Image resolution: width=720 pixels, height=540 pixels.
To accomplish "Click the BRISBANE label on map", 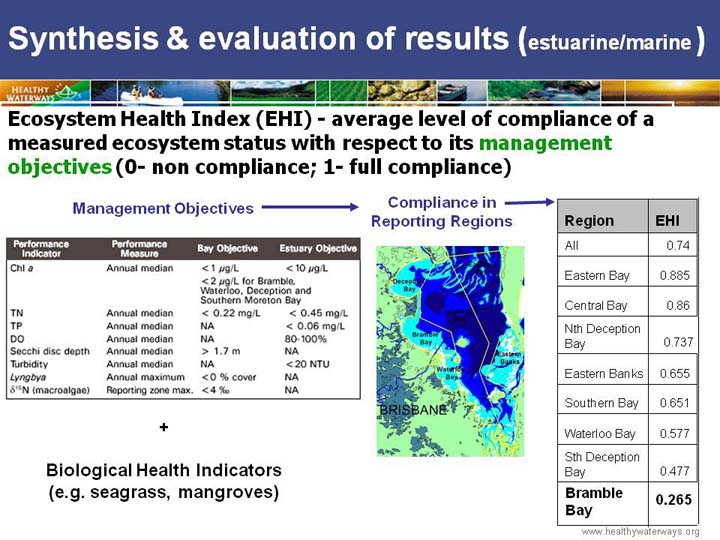I will pyautogui.click(x=413, y=410).
